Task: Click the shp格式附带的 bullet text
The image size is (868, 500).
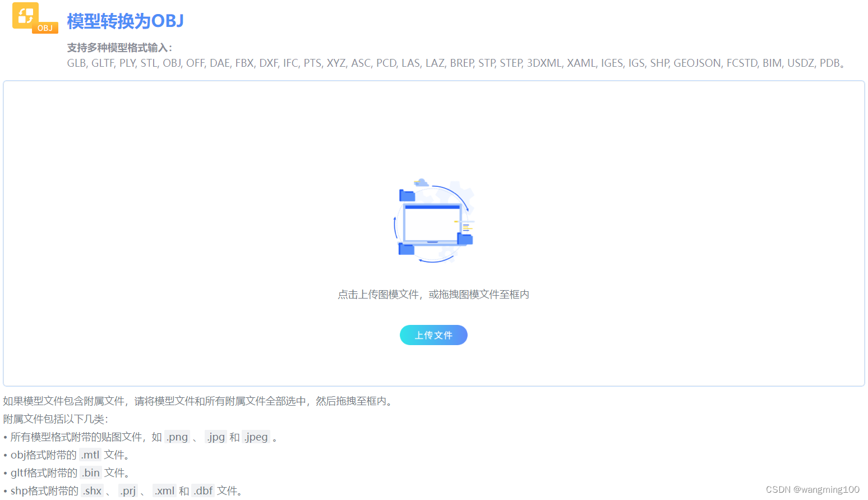Action: click(44, 491)
